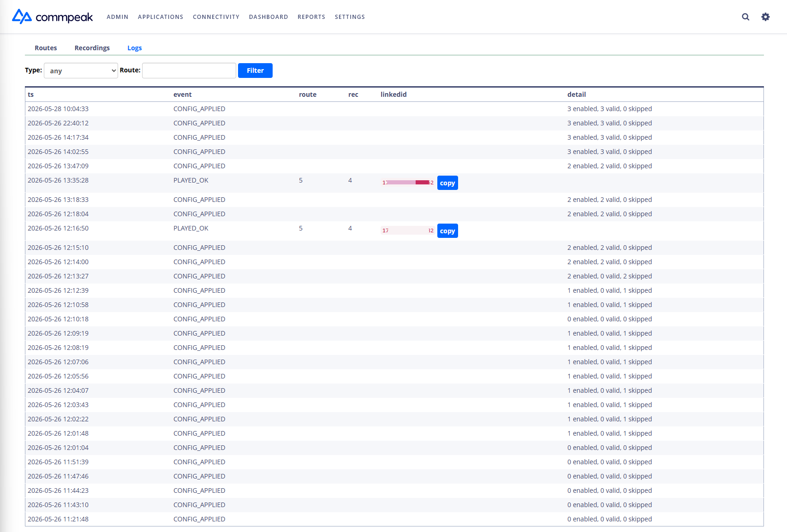This screenshot has width=787, height=532.
Task: Select timestamp 2026-05-26 12:01:48
Action: (x=58, y=433)
